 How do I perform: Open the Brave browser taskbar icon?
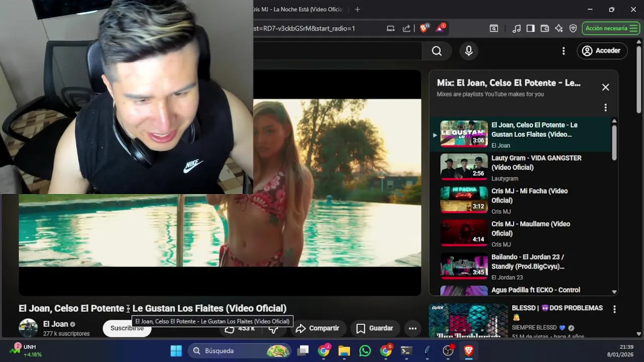[x=468, y=351]
